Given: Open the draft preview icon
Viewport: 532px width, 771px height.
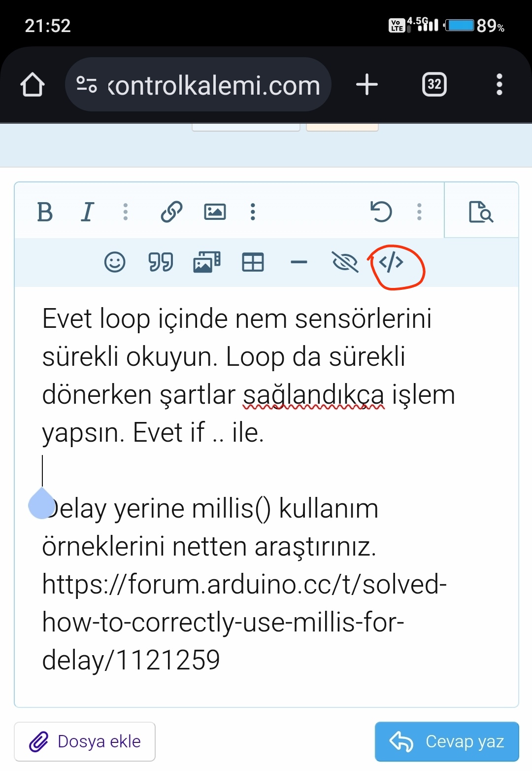Looking at the screenshot, I should pos(481,212).
